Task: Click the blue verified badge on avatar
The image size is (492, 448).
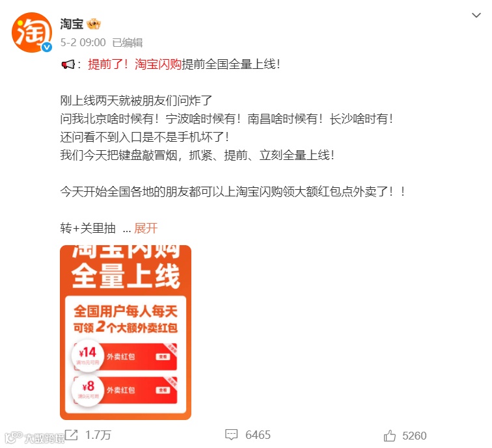Action: point(47,47)
